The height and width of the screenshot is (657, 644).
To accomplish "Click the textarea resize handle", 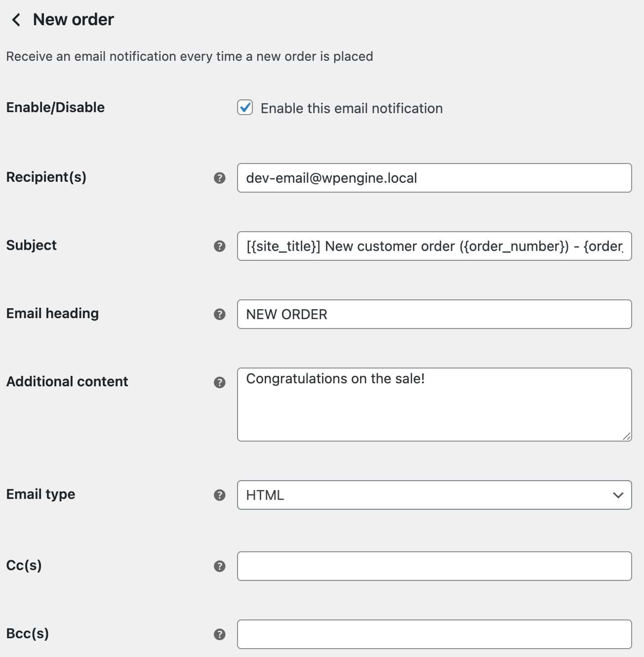I will tap(628, 436).
